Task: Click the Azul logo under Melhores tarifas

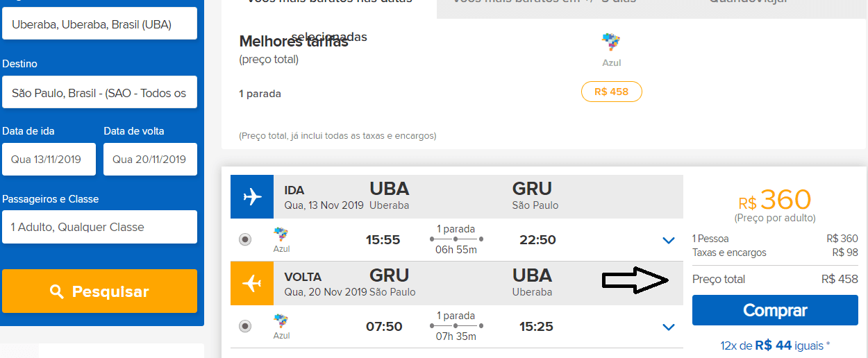Action: tap(611, 50)
